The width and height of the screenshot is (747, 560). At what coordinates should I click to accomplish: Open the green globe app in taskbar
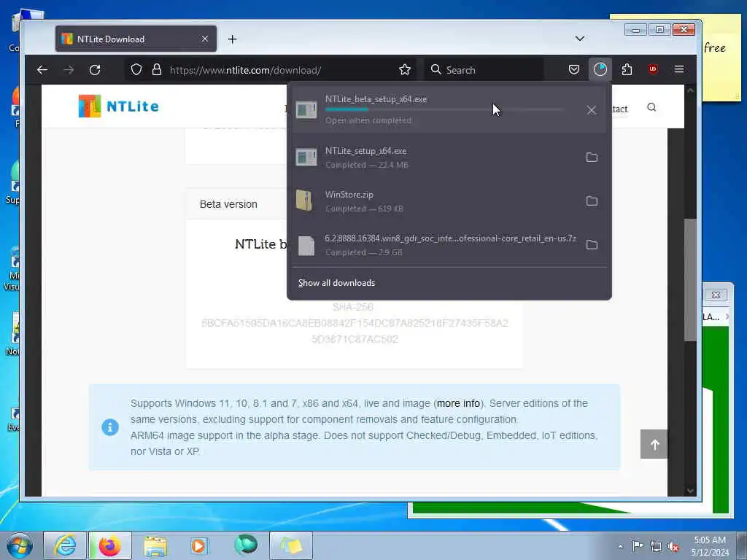coord(246,545)
